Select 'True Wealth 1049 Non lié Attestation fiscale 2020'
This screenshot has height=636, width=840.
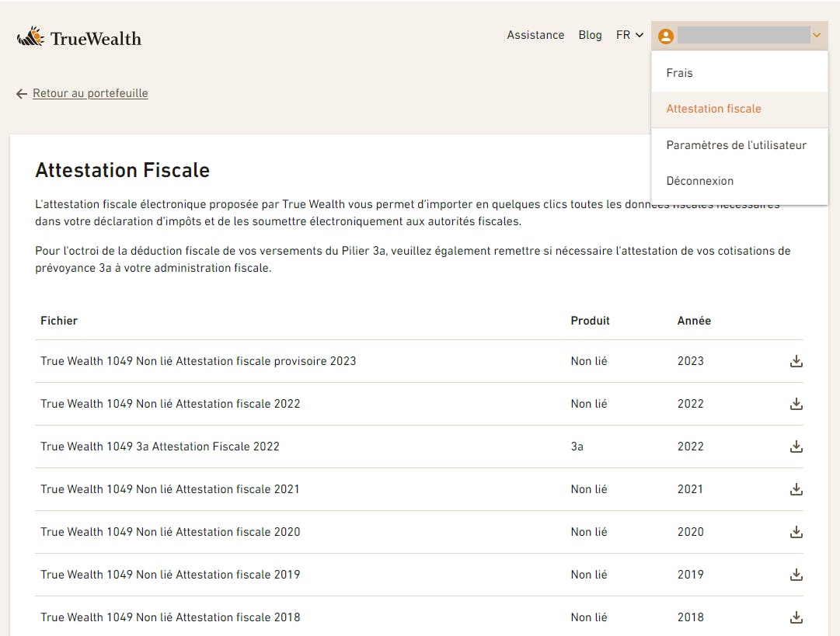click(170, 532)
